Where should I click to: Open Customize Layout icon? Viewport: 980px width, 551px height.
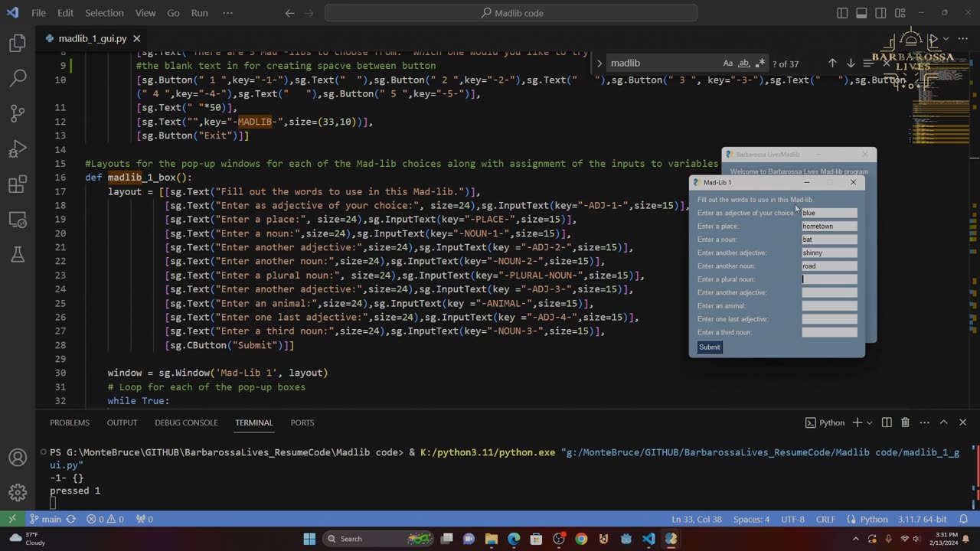click(x=900, y=13)
